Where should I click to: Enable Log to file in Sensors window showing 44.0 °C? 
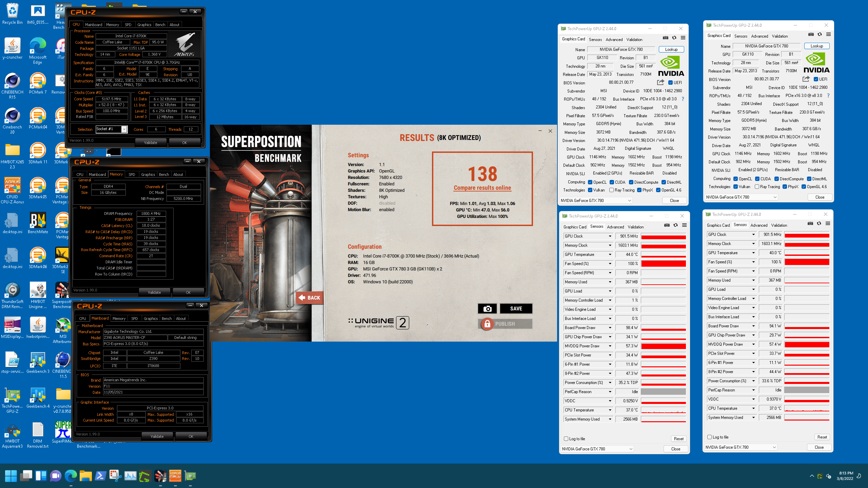click(x=566, y=439)
